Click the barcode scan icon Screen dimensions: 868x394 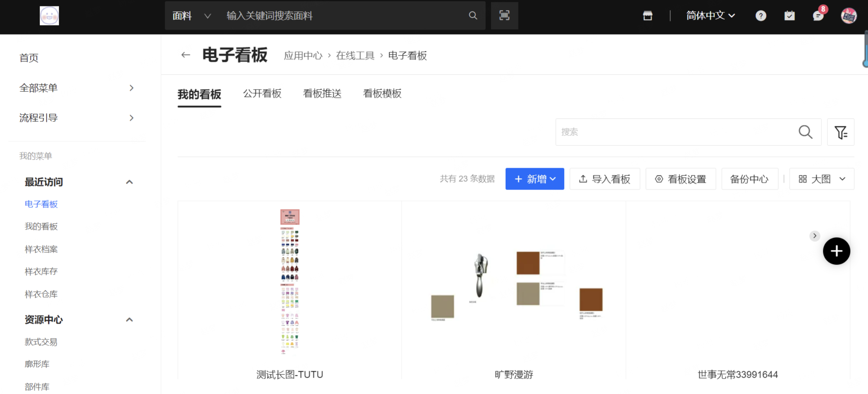coord(504,16)
